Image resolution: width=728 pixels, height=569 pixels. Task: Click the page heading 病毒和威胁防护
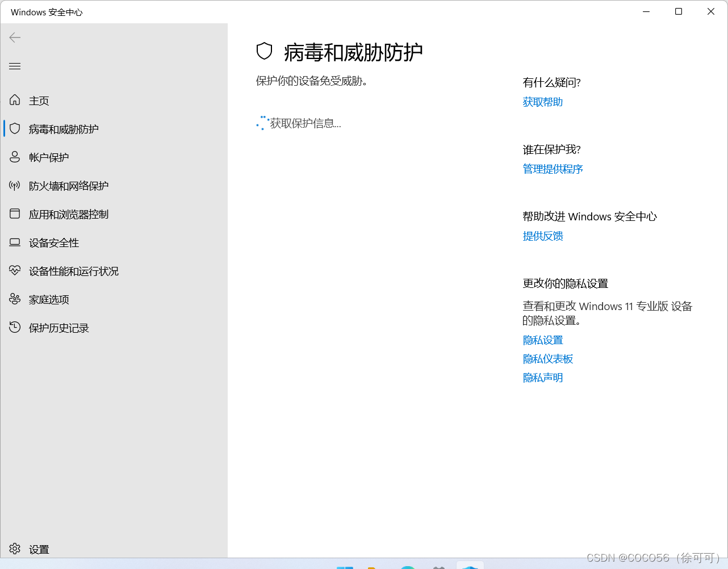[353, 52]
